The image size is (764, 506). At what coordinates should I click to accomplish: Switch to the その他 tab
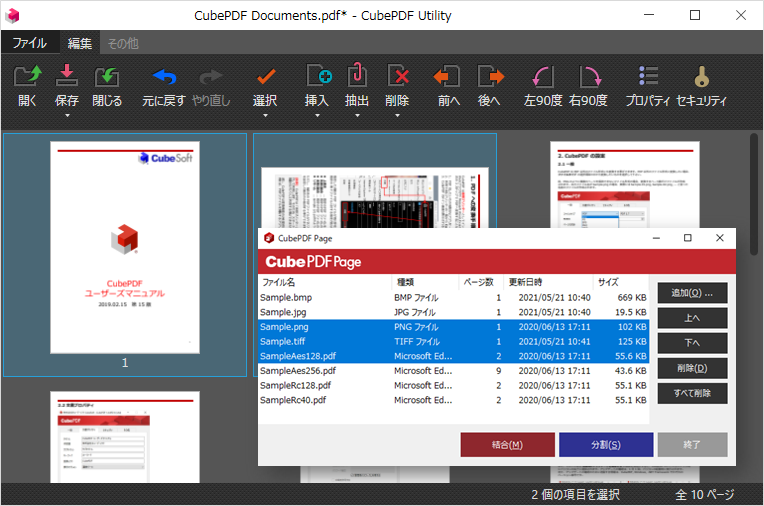click(123, 43)
